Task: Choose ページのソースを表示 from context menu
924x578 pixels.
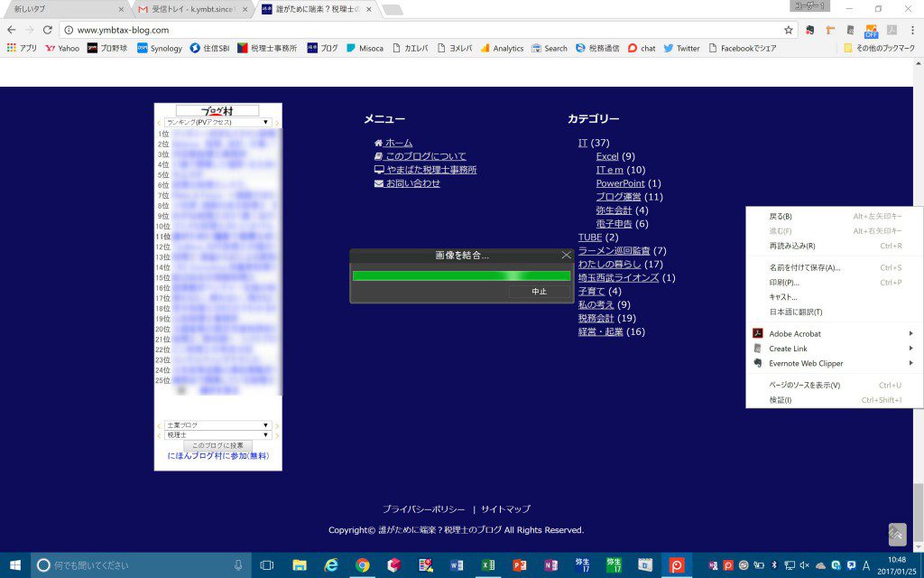Action: 804,385
